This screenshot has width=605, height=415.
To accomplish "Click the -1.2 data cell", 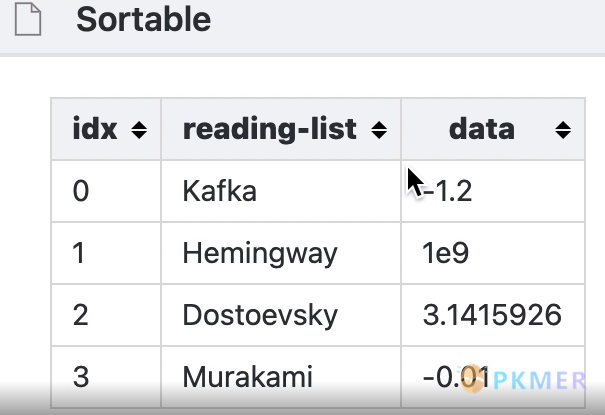I will [x=493, y=191].
